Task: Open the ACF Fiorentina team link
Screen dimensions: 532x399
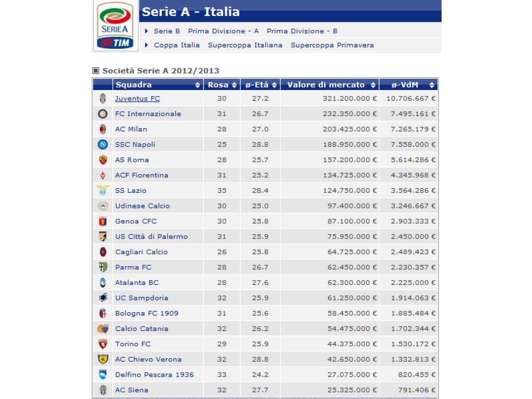Action: (142, 175)
